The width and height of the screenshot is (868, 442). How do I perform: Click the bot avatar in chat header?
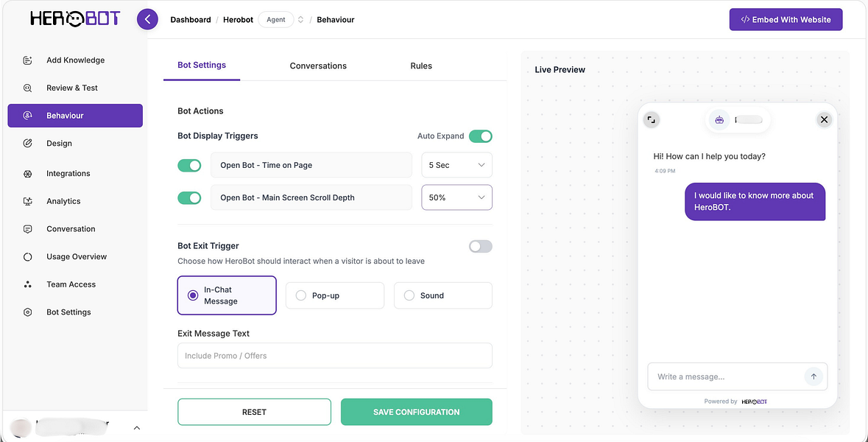pyautogui.click(x=719, y=119)
